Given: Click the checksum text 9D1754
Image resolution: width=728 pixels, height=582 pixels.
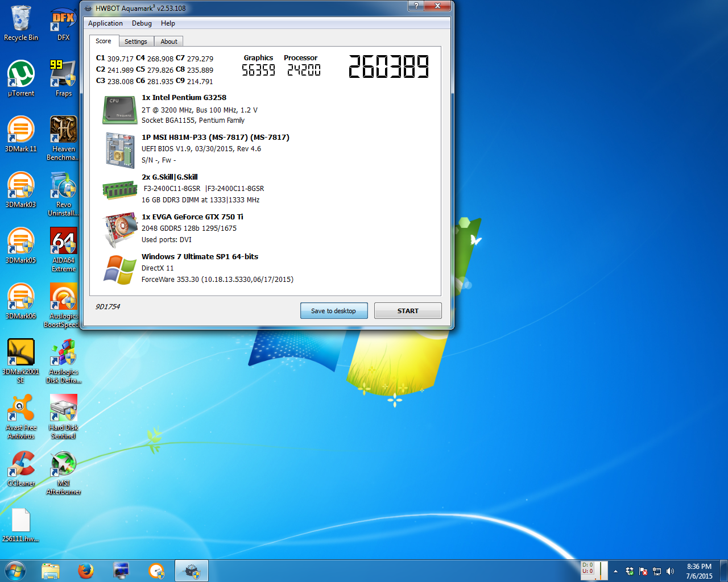Looking at the screenshot, I should 107,307.
